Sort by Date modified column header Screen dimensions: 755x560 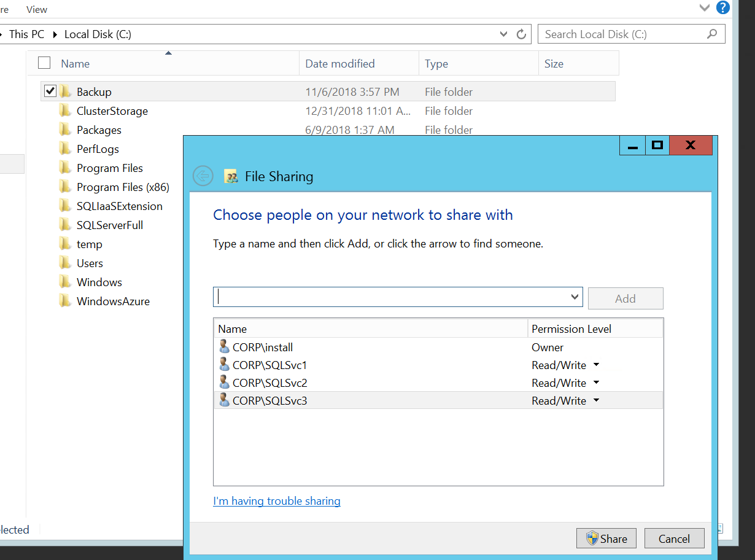[x=340, y=64]
